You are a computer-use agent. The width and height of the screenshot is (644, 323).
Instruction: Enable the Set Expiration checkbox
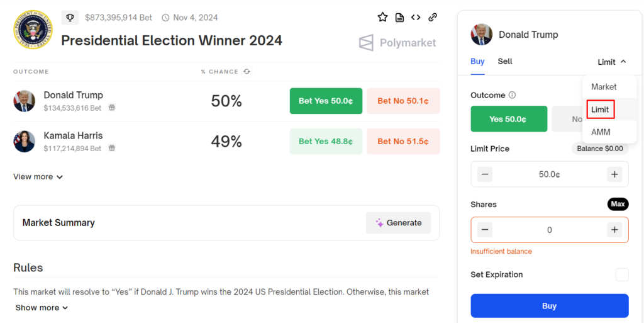coord(621,275)
